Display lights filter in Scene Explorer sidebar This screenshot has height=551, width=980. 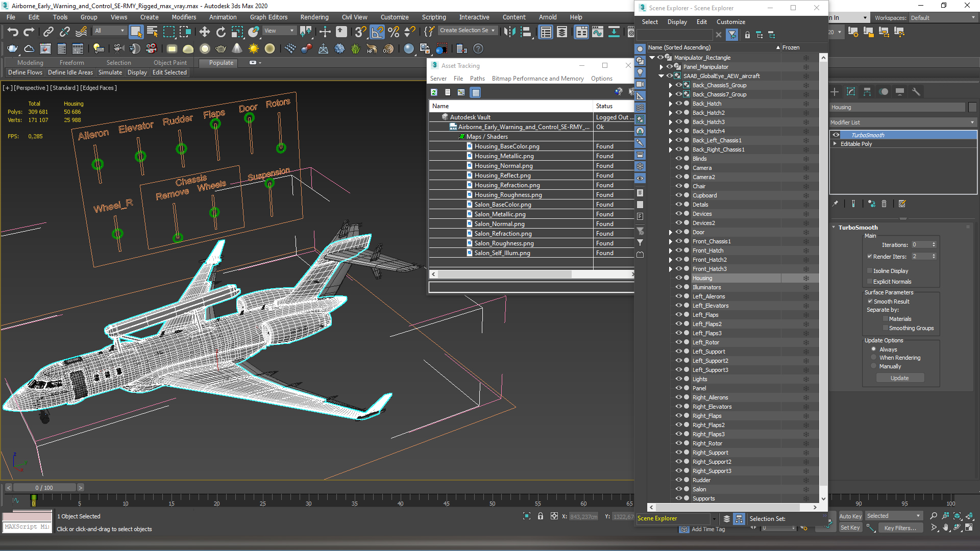pyautogui.click(x=640, y=72)
